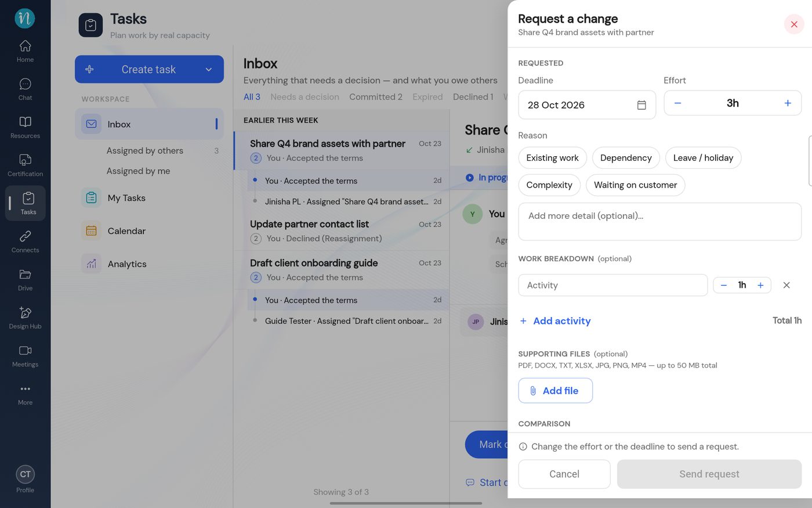The height and width of the screenshot is (508, 812).
Task: Focus the Add more detail text box
Action: click(x=659, y=222)
